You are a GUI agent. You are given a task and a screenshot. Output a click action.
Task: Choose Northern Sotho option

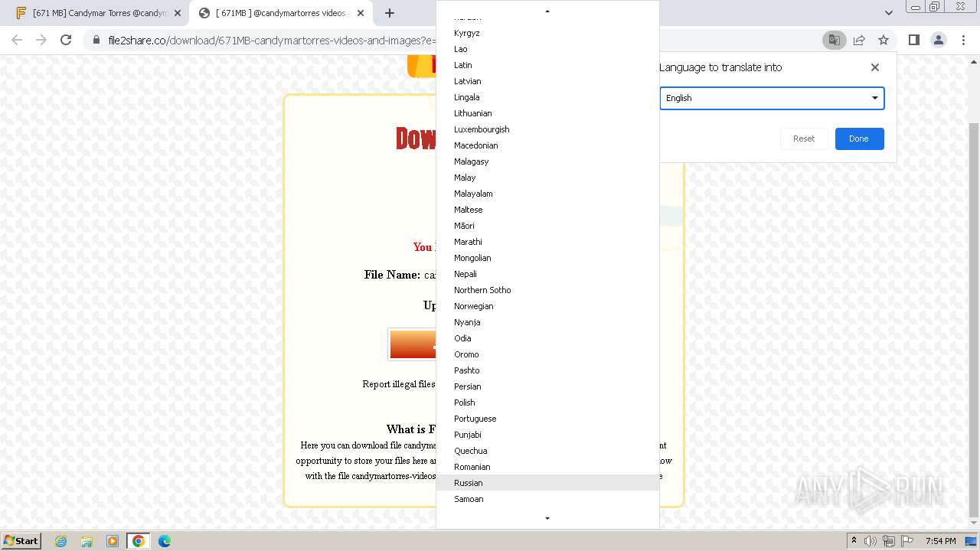click(x=547, y=290)
